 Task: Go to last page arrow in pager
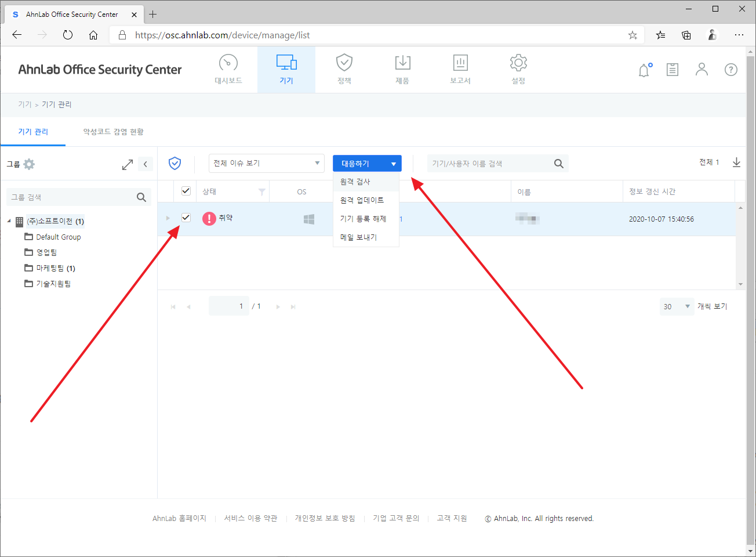[293, 307]
